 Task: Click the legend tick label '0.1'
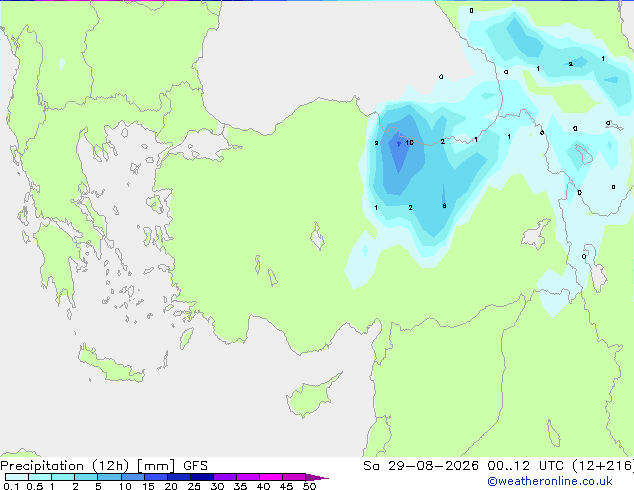(11, 486)
